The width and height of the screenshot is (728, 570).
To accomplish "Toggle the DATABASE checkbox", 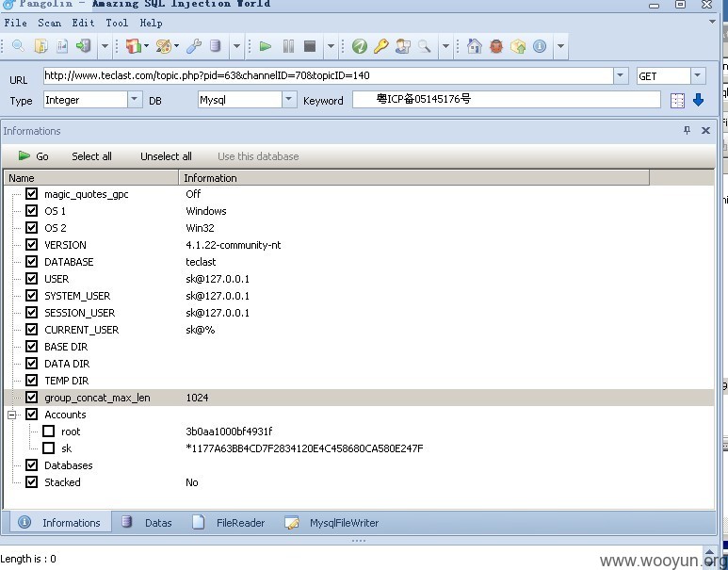I will pos(32,262).
